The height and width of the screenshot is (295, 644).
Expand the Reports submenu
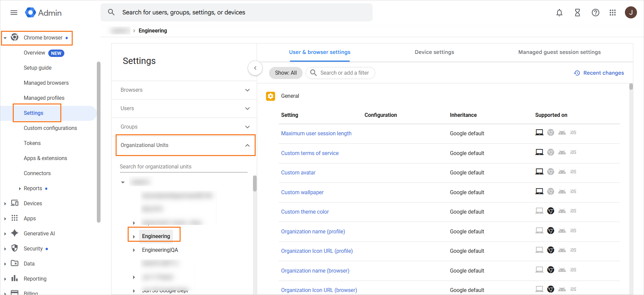coord(20,189)
